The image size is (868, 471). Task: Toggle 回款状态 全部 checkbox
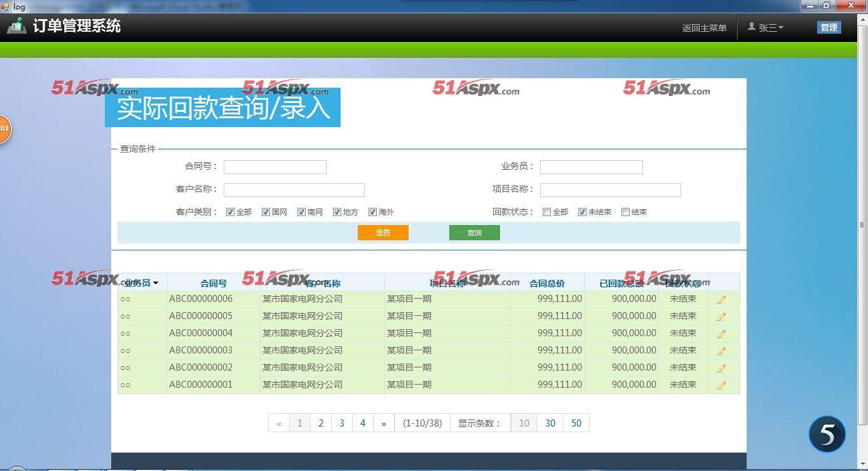547,212
